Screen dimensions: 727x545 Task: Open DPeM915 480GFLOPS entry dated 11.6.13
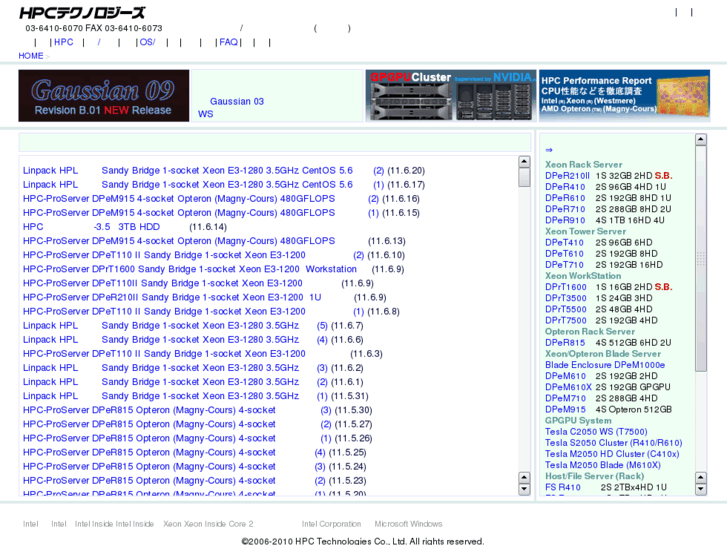(179, 241)
